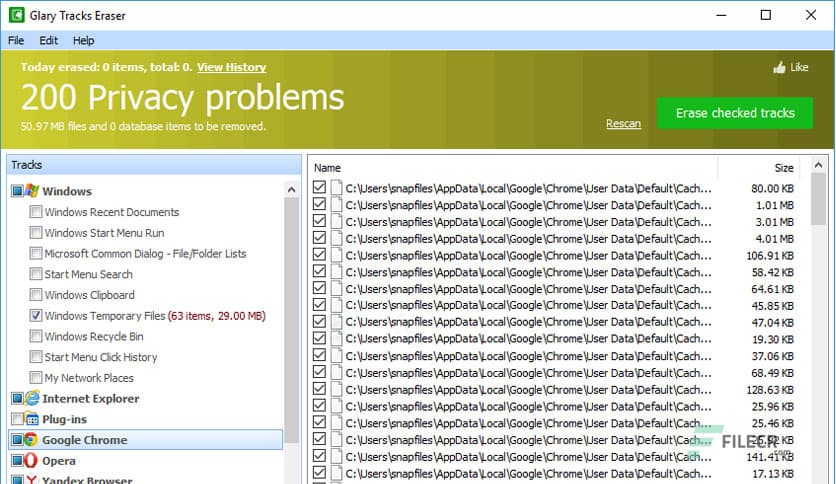This screenshot has width=836, height=484.
Task: Open the File menu
Action: pyautogui.click(x=16, y=41)
